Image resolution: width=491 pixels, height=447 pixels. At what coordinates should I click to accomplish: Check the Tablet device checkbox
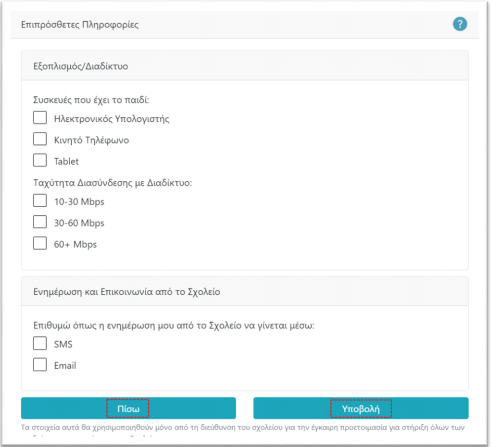point(40,160)
